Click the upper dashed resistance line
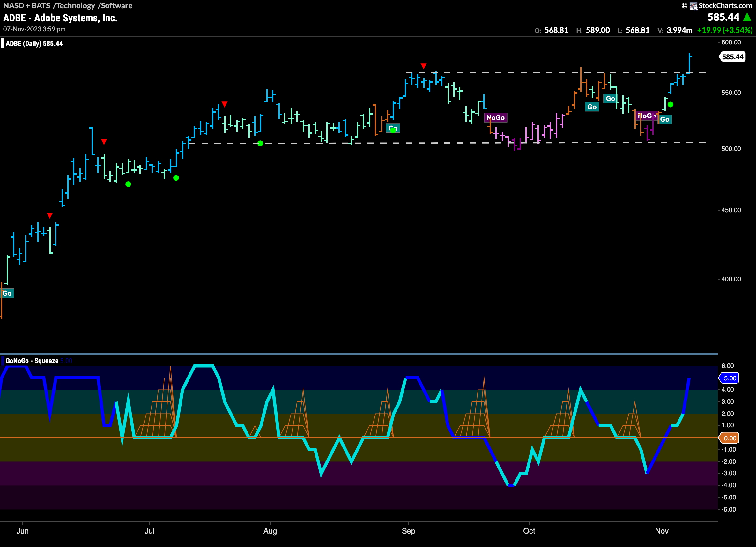 click(x=555, y=72)
